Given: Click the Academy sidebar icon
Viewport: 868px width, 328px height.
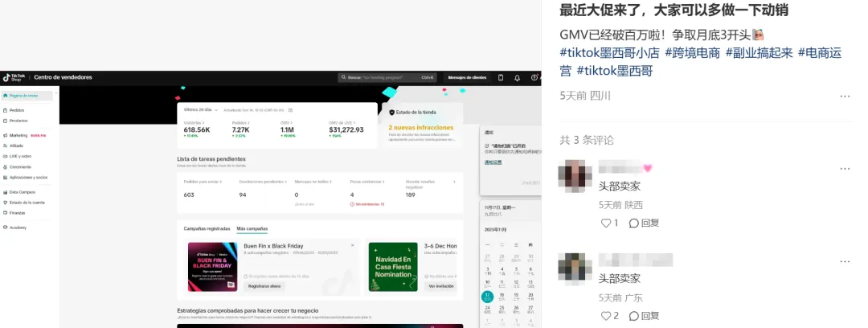Looking at the screenshot, I should click(5, 228).
